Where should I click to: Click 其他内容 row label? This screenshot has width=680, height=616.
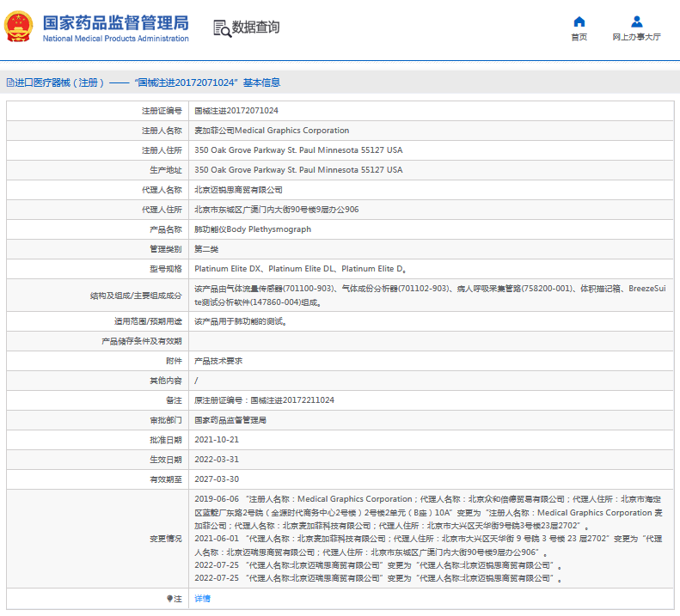click(x=166, y=381)
